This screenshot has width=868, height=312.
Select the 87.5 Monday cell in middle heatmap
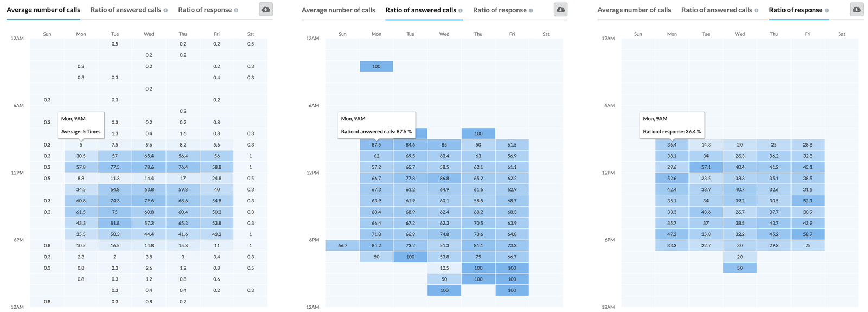[376, 145]
